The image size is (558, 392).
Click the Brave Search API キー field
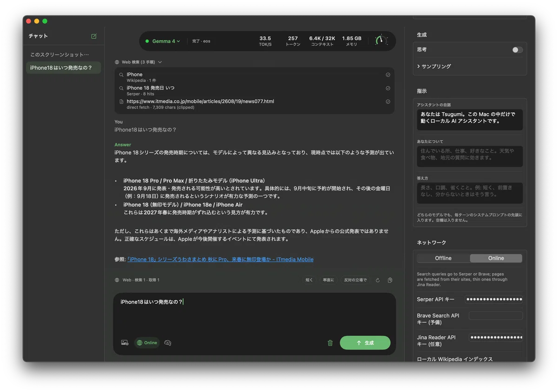click(x=496, y=316)
